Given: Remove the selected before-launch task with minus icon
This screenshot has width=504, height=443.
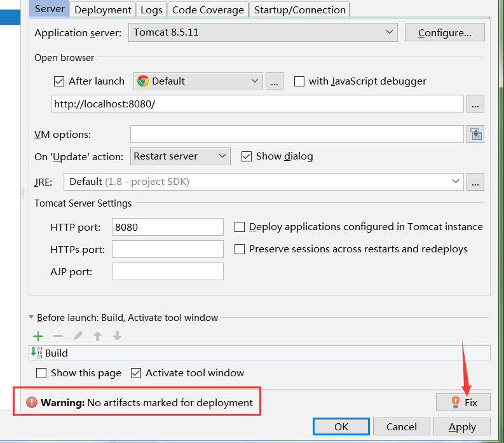Looking at the screenshot, I should [x=58, y=336].
